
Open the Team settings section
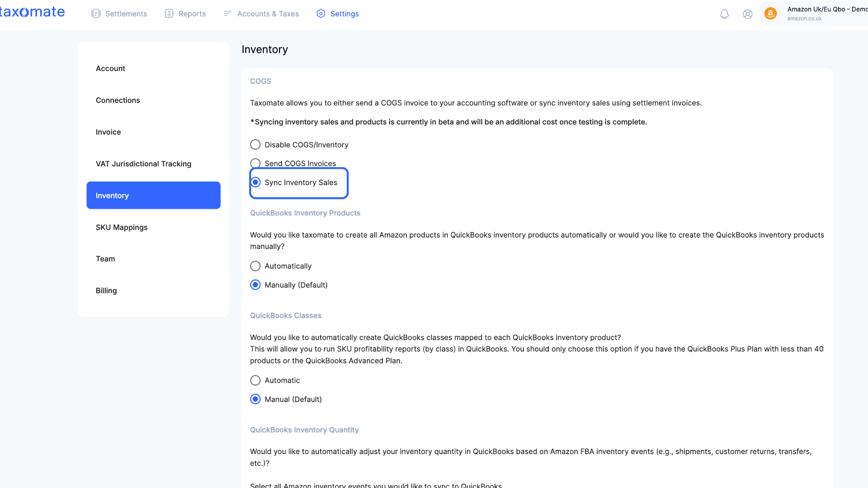tap(153, 259)
